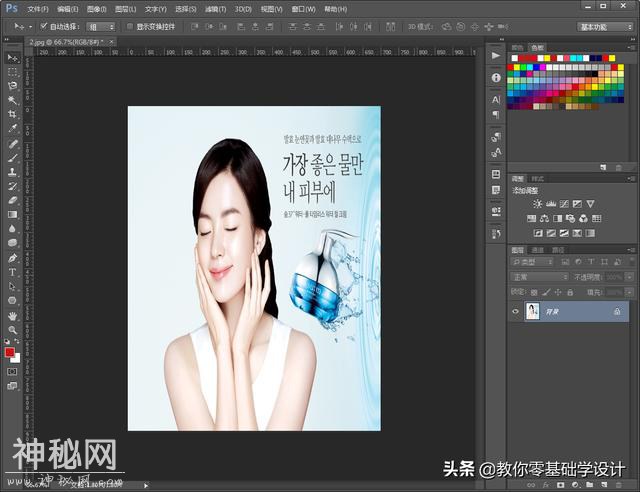Click the Brightness/Contrast adjustment icon
The height and width of the screenshot is (492, 640).
538,204
